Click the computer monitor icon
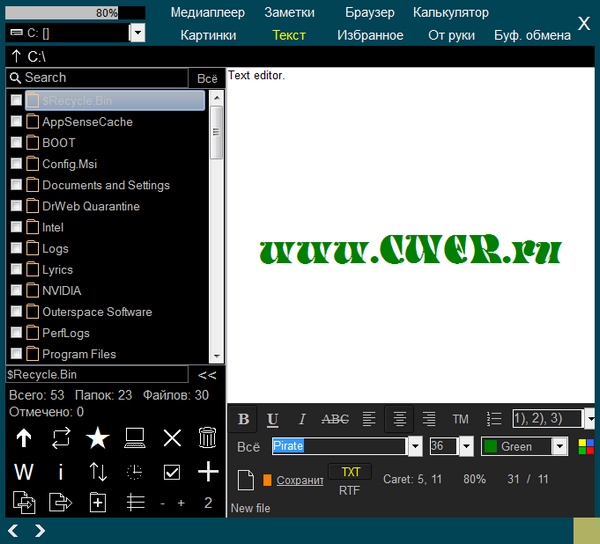Viewport: 600px width, 544px height. coord(135,438)
